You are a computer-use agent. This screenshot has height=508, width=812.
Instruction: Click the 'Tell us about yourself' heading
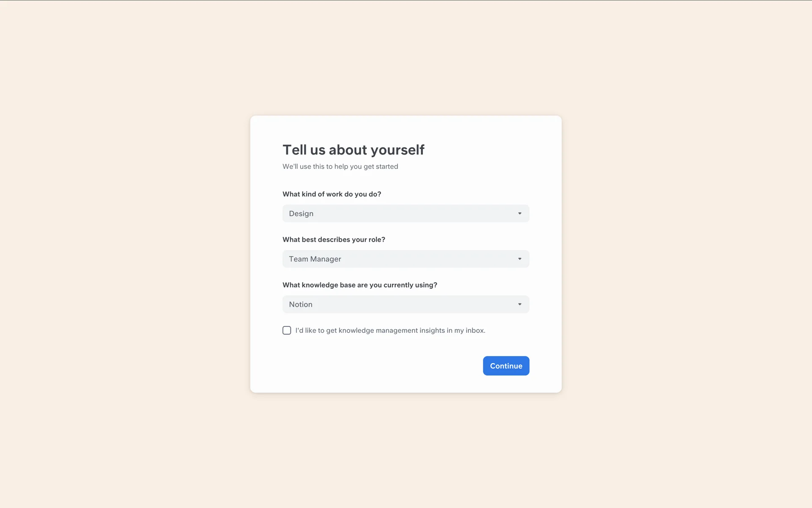click(x=353, y=150)
